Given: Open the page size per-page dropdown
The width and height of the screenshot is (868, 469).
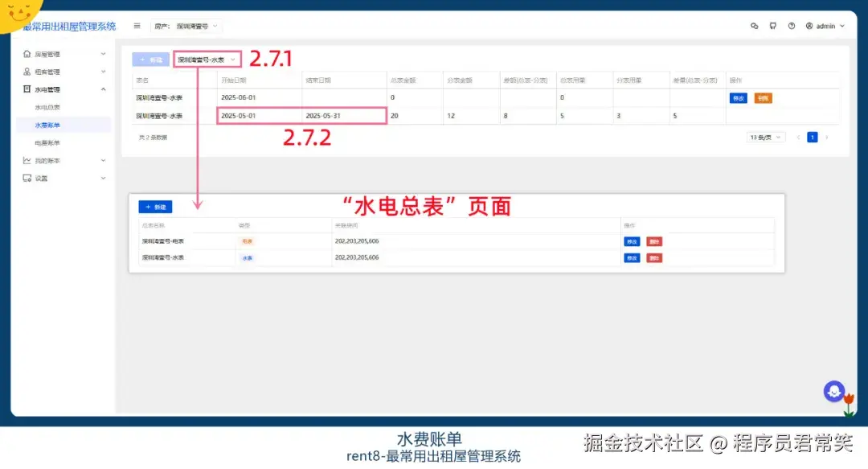Looking at the screenshot, I should [766, 138].
